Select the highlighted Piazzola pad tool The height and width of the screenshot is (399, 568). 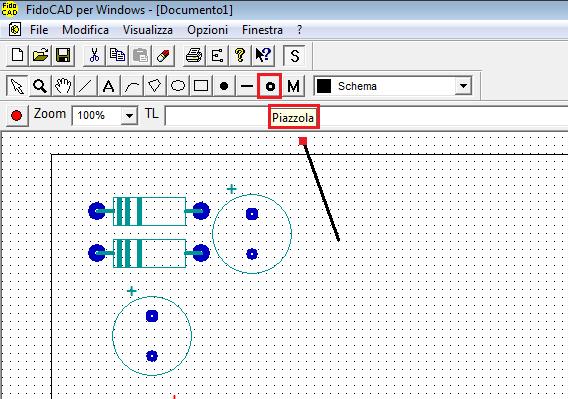(270, 86)
